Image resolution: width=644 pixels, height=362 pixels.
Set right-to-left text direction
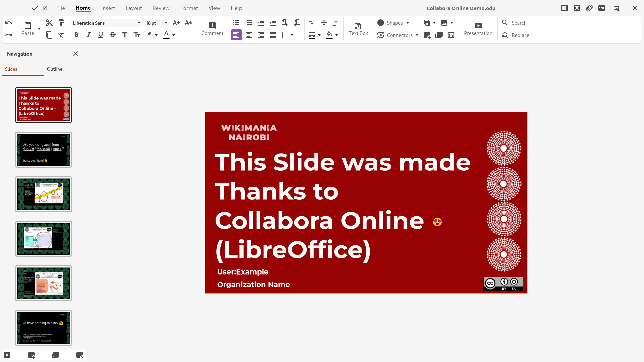tap(297, 23)
